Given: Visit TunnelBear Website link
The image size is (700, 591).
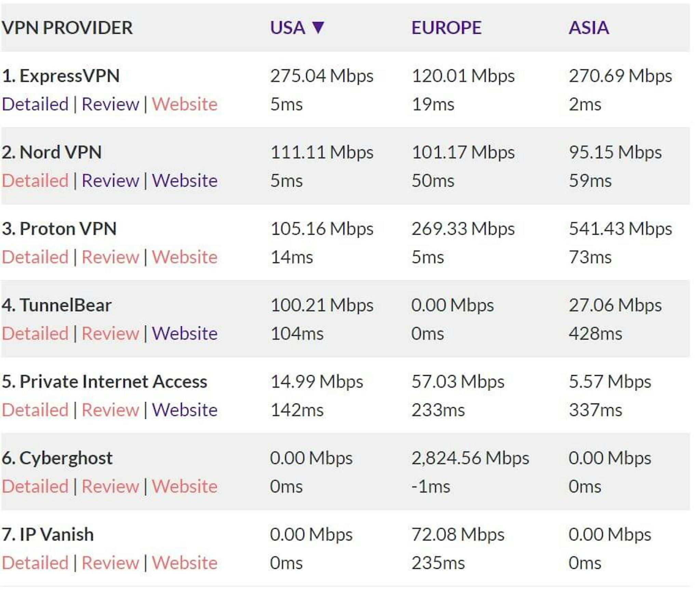Looking at the screenshot, I should [185, 333].
